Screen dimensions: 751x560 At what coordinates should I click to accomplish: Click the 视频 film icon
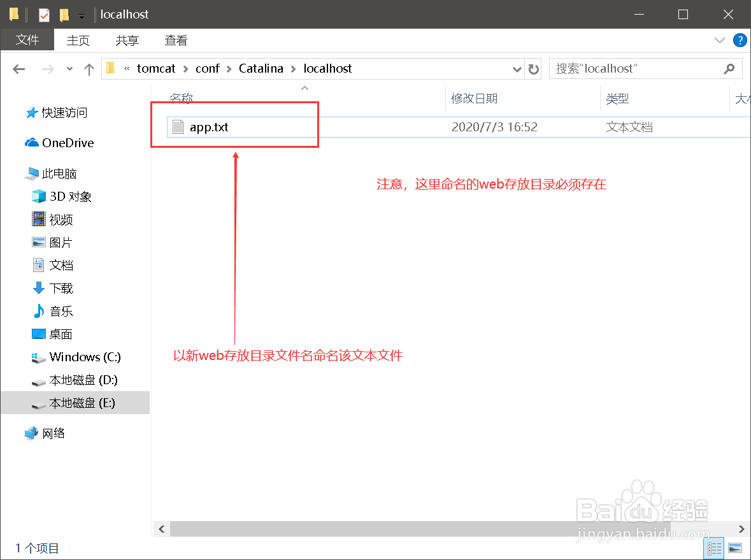coord(38,219)
